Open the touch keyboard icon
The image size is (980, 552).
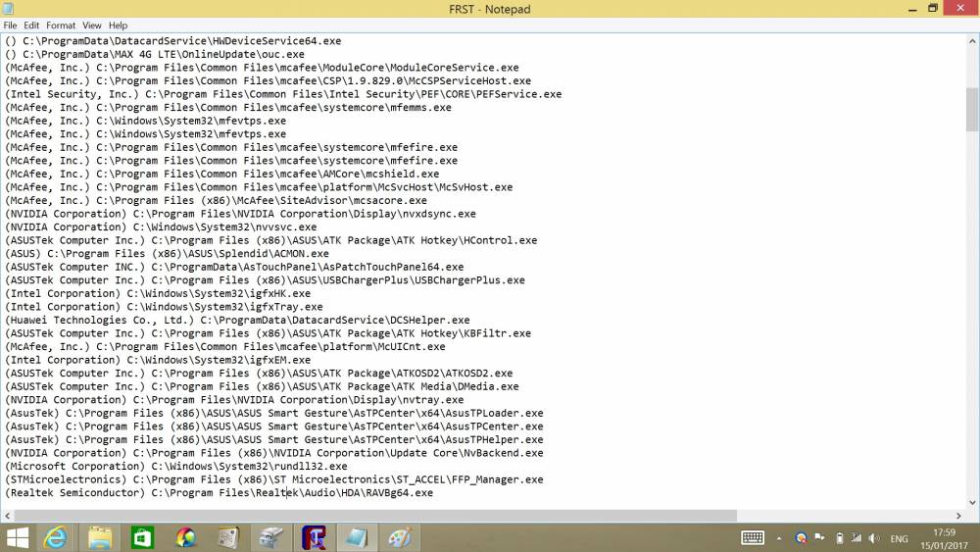click(x=753, y=537)
